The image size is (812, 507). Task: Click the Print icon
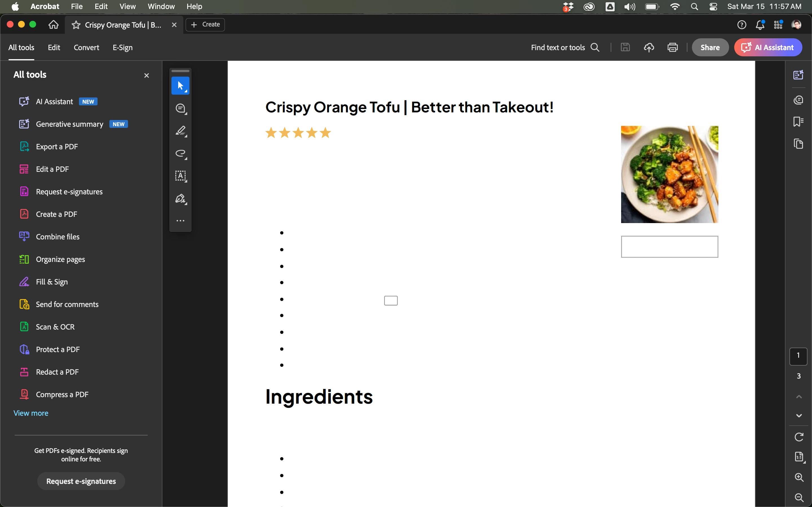click(x=672, y=48)
